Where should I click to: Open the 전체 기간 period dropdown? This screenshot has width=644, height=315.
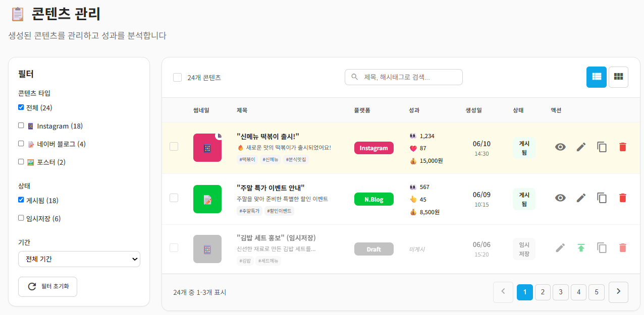tap(79, 259)
